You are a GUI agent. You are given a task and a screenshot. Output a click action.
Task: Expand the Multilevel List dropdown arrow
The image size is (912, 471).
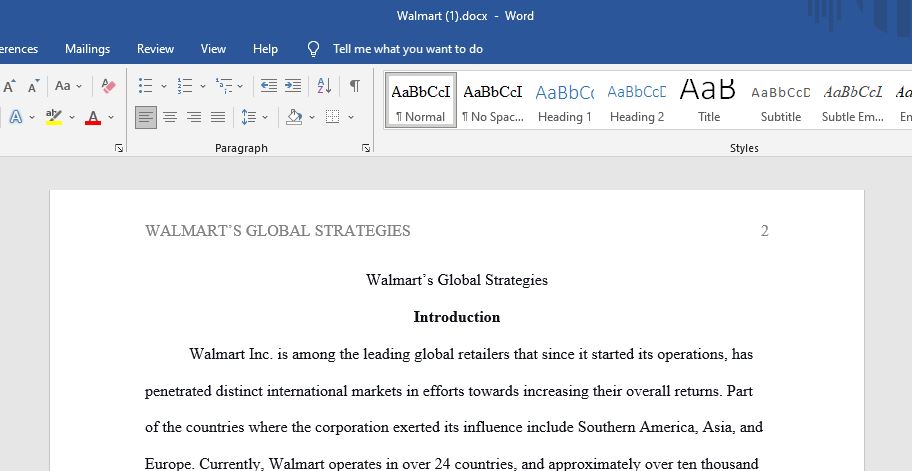coord(240,86)
